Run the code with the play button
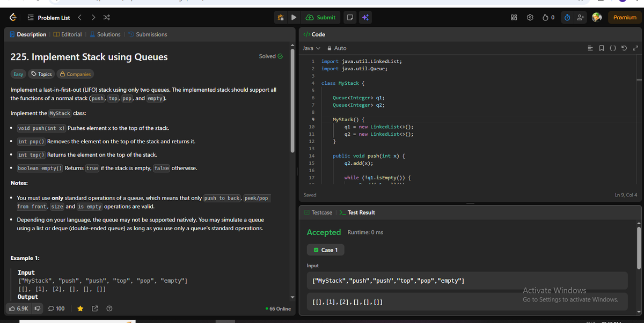The image size is (644, 323). click(x=294, y=18)
